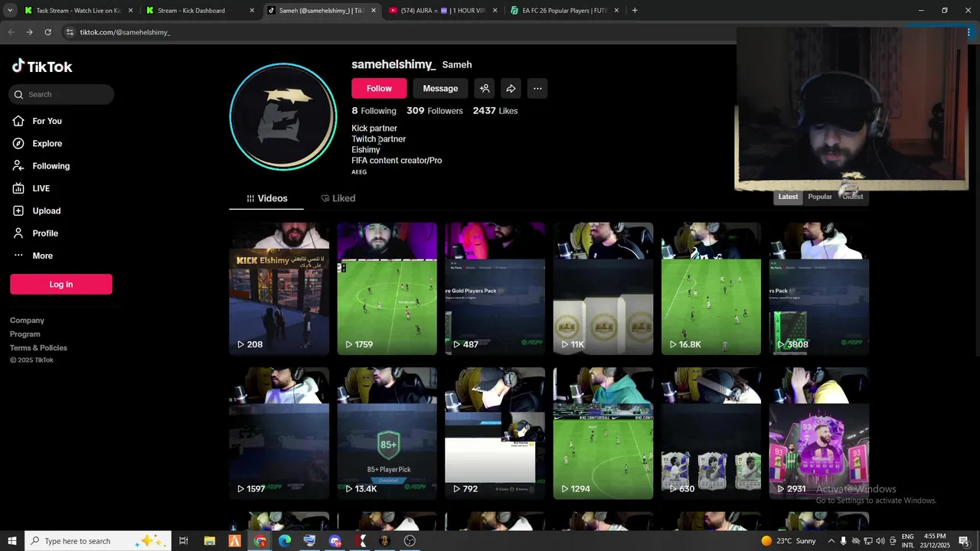Open the video with 2931 views

(x=819, y=433)
